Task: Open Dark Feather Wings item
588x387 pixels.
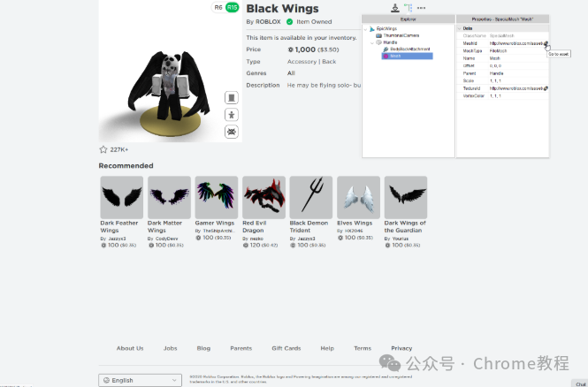Action: pos(118,227)
